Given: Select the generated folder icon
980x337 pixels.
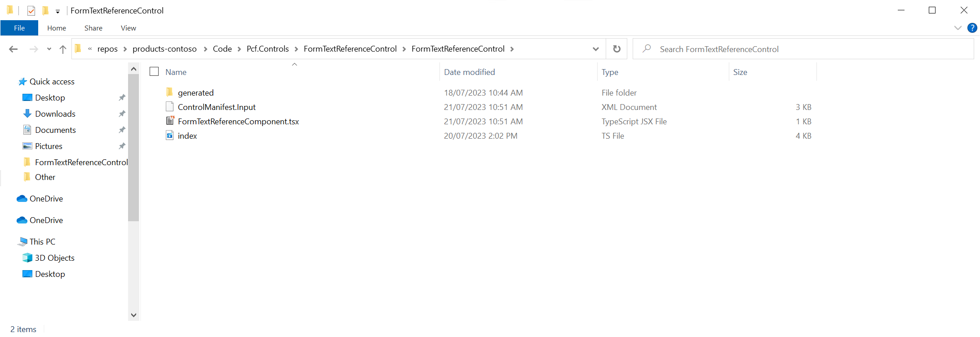Looking at the screenshot, I should (169, 92).
